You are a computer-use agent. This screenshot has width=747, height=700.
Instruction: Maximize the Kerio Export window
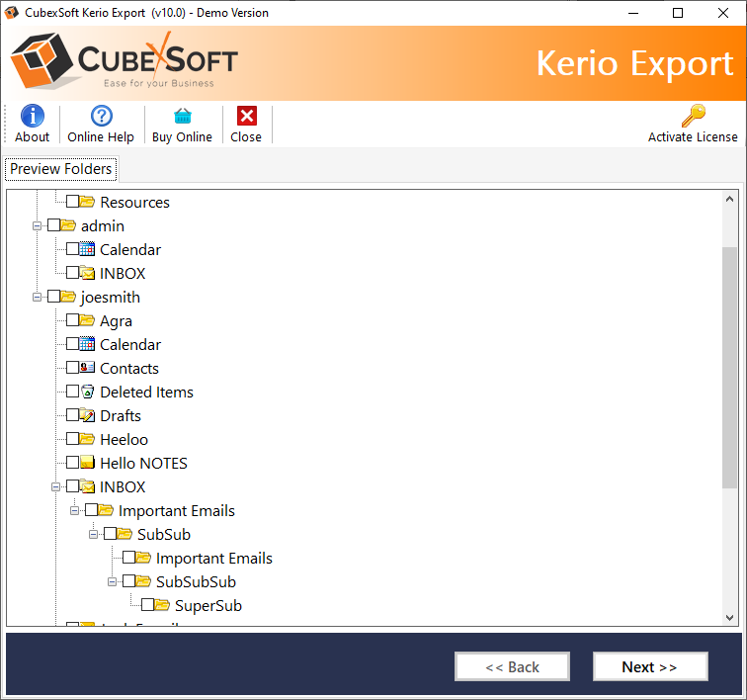[x=678, y=13]
